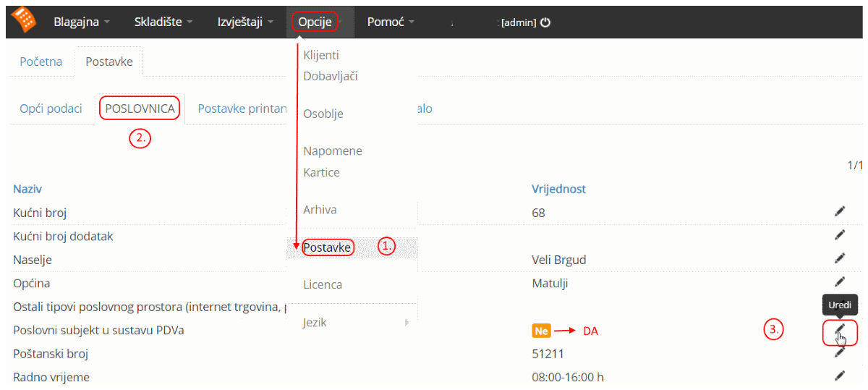Image resolution: width=868 pixels, height=390 pixels.
Task: Select Napomene from the Opcije menu
Action: 333,151
